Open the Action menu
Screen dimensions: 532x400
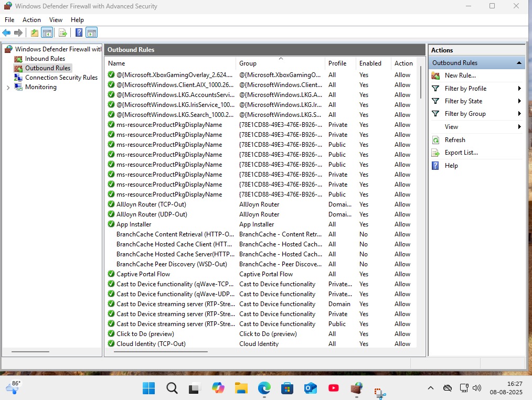31,20
